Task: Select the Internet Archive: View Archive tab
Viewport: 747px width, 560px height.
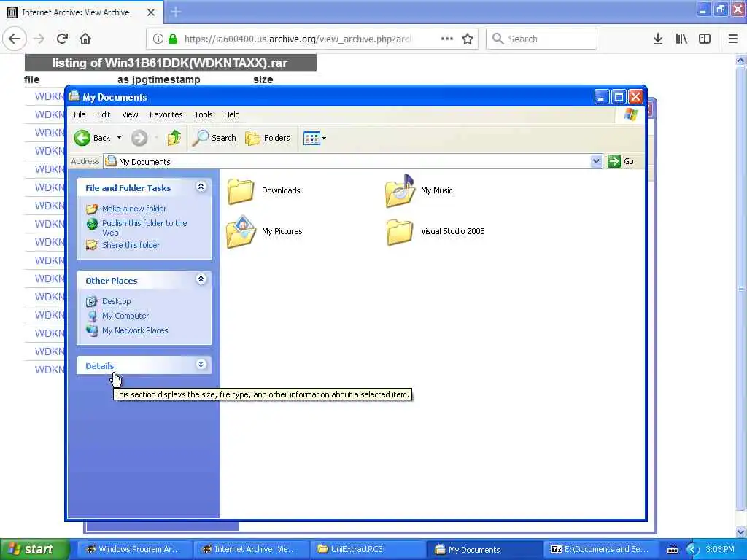Action: coord(81,12)
